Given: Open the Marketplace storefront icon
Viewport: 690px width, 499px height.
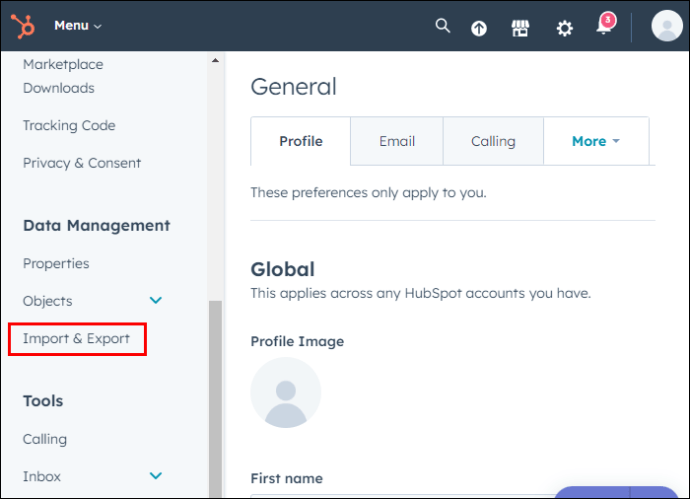Looking at the screenshot, I should [520, 29].
